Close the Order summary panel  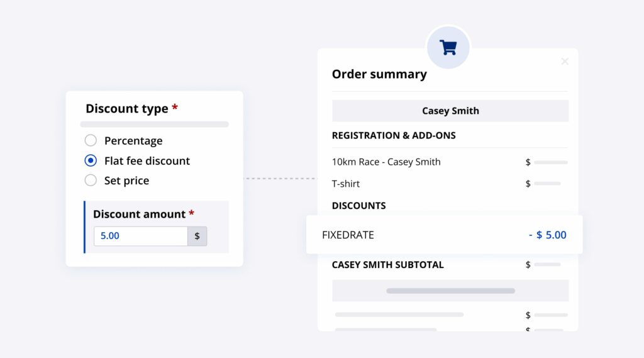(565, 61)
